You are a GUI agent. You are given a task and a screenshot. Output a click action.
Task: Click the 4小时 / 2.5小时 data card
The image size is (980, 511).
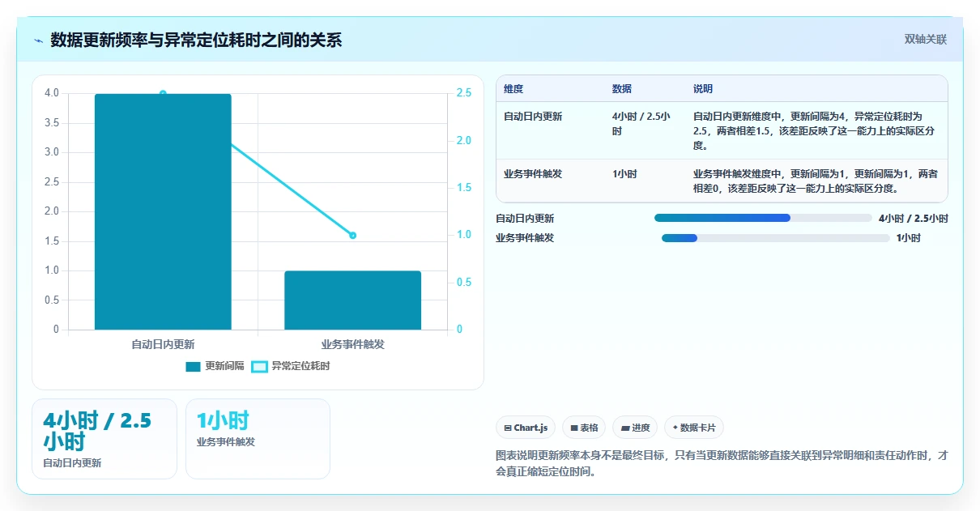point(104,439)
